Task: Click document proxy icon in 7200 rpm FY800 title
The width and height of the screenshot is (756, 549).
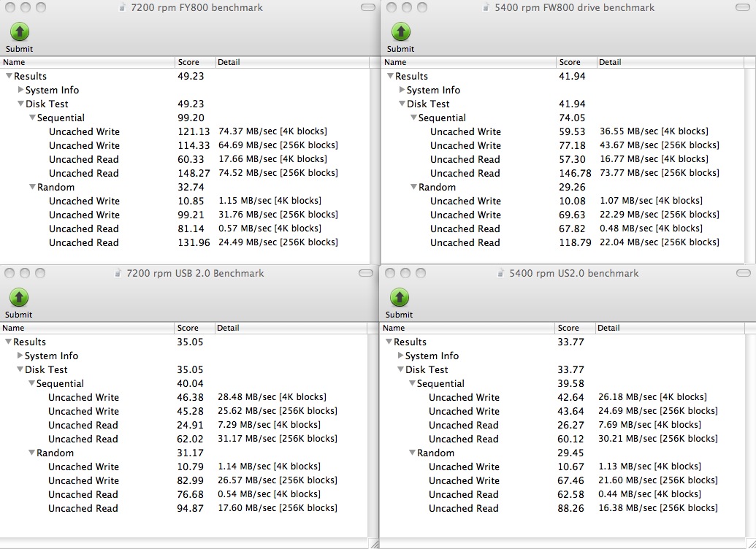Action: [x=123, y=8]
